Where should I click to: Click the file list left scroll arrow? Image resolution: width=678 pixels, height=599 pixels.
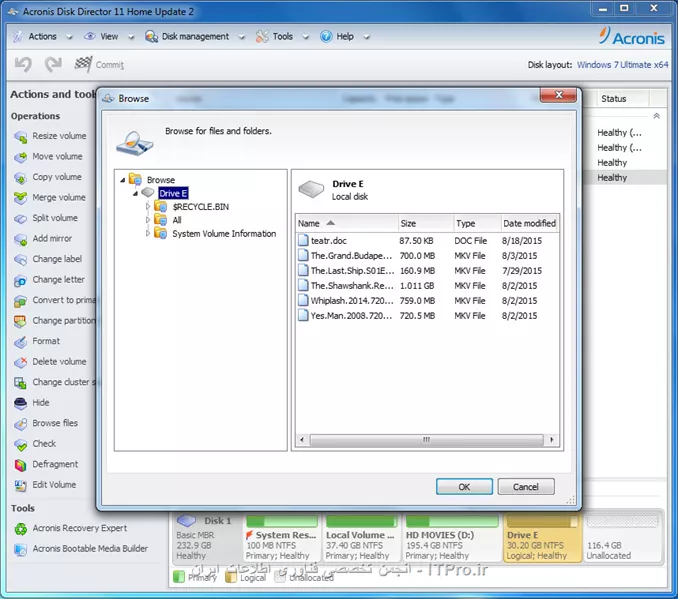pos(302,440)
